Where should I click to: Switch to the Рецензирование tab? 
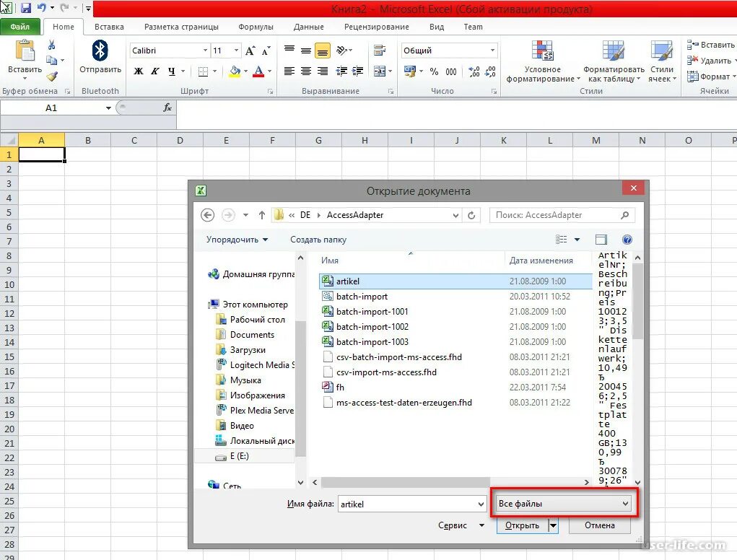coord(377,27)
